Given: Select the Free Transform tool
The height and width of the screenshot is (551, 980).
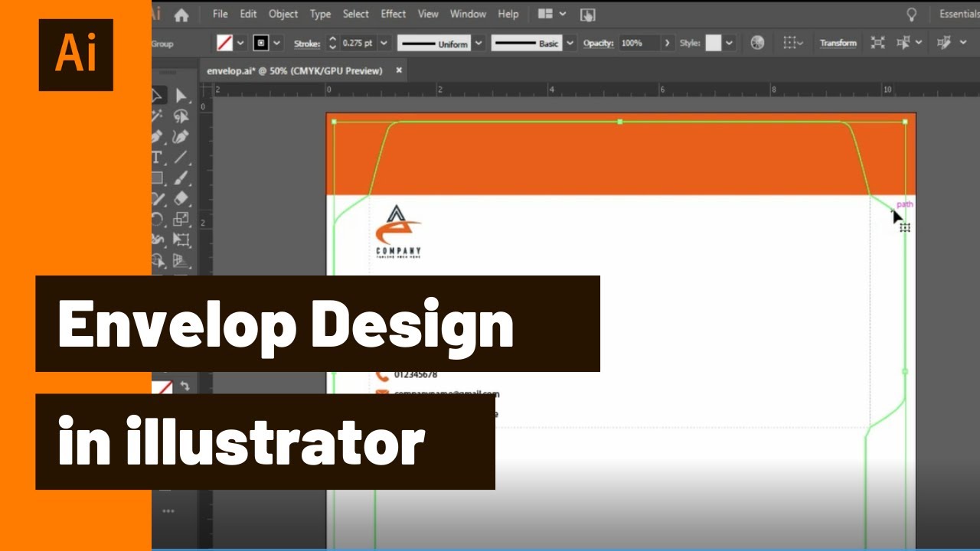Looking at the screenshot, I should click(181, 240).
